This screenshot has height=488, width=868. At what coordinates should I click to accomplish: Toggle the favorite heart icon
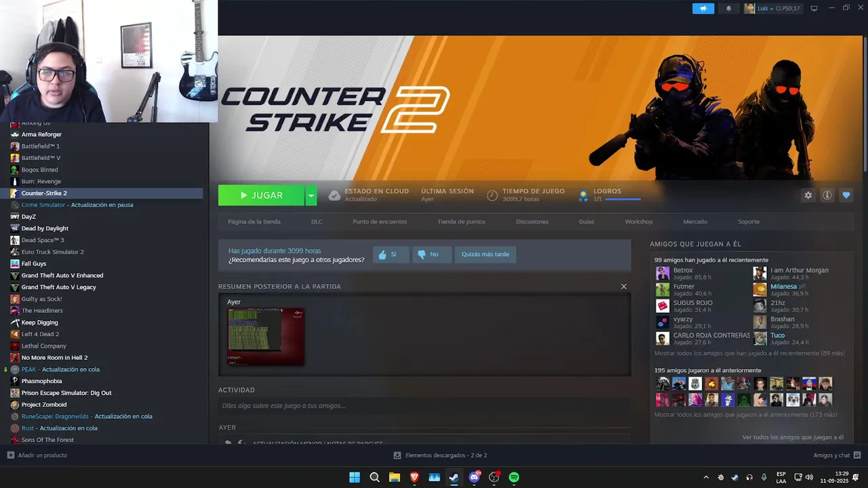tap(846, 195)
